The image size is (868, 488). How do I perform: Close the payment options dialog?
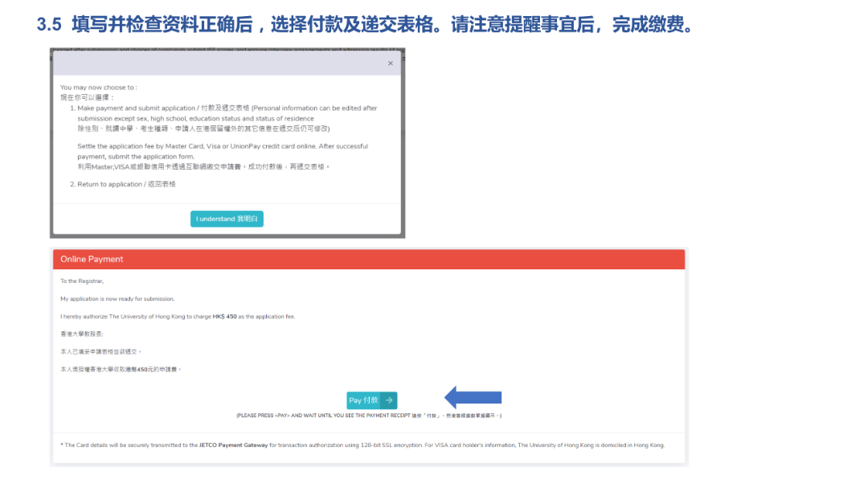(x=391, y=63)
